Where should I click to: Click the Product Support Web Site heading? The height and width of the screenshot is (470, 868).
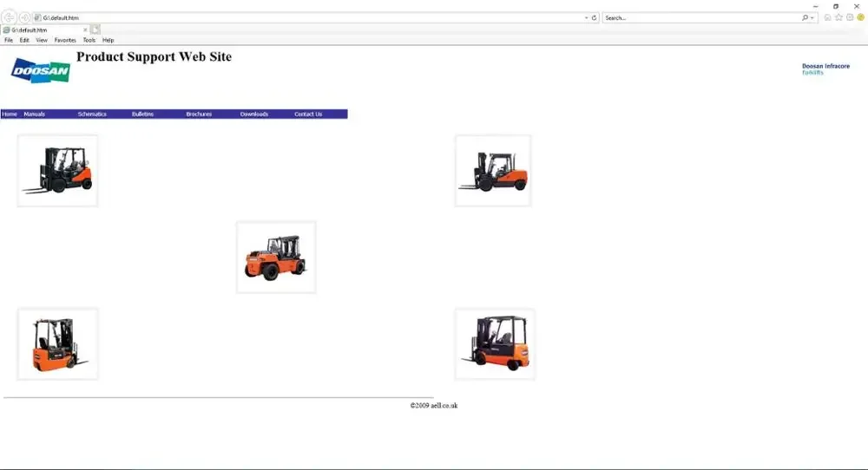coord(154,56)
